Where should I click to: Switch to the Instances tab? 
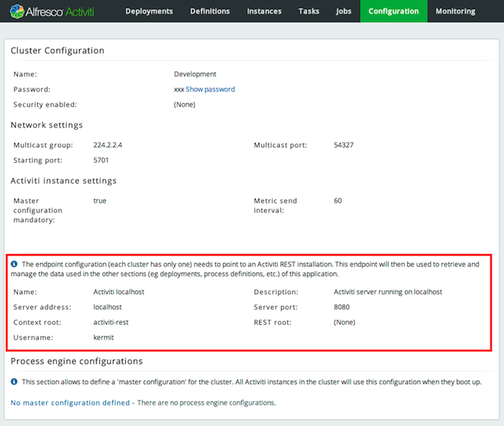[x=265, y=11]
